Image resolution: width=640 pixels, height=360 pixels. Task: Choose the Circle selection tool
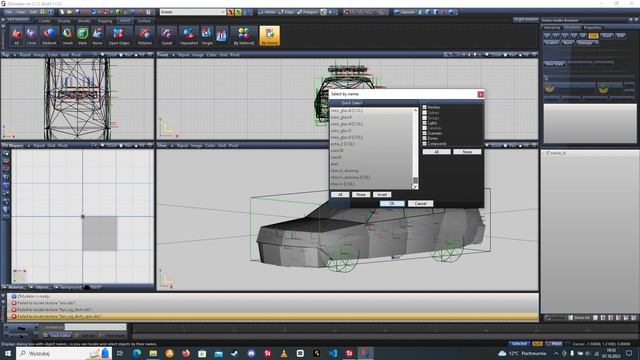point(31,36)
